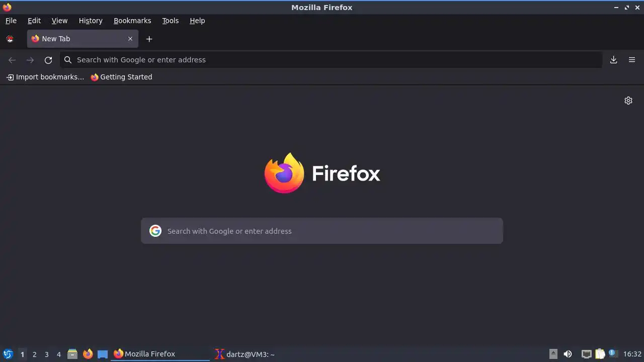The height and width of the screenshot is (362, 644).
Task: Click the show desktop icon in taskbar
Action: [x=103, y=354]
